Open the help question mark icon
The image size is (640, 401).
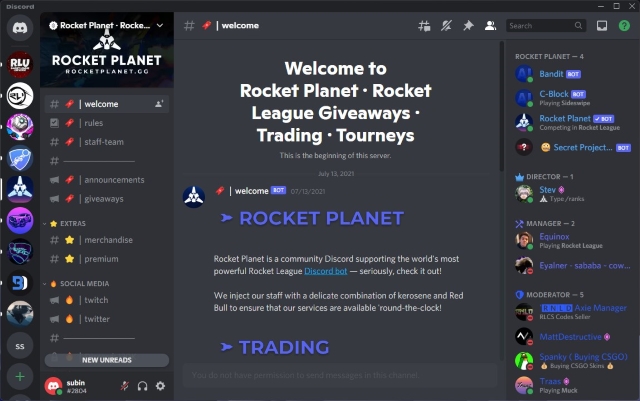(x=624, y=26)
